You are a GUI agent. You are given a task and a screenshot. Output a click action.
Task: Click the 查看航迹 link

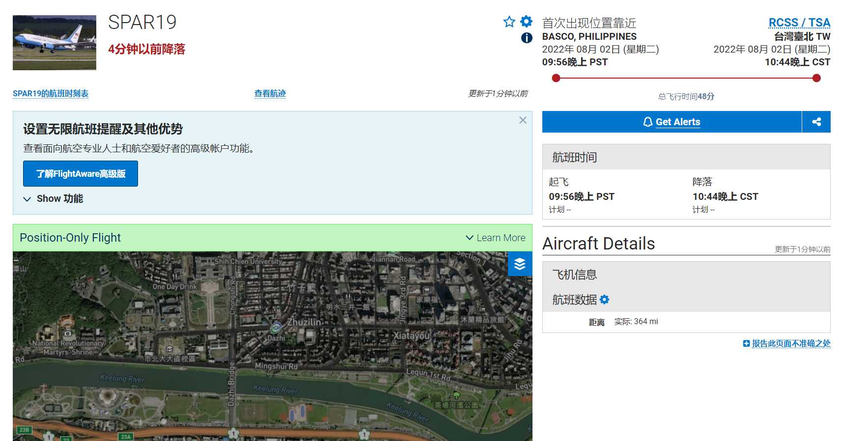point(270,93)
